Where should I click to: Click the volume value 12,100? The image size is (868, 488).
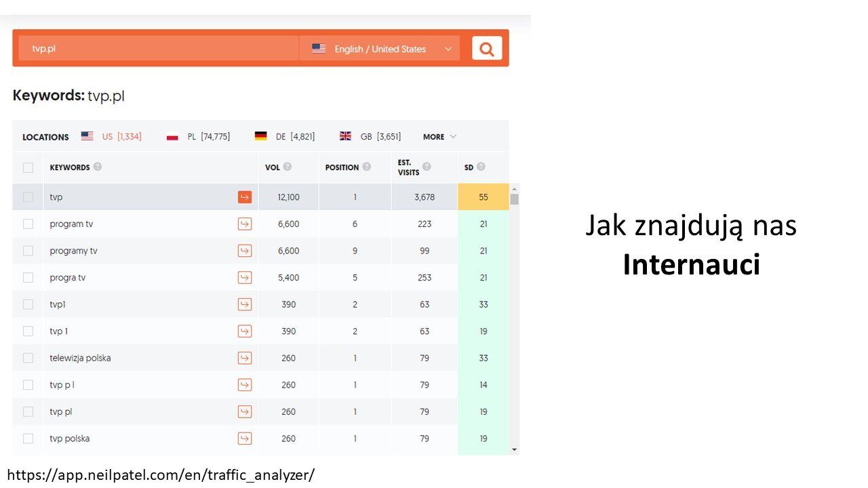tap(288, 197)
